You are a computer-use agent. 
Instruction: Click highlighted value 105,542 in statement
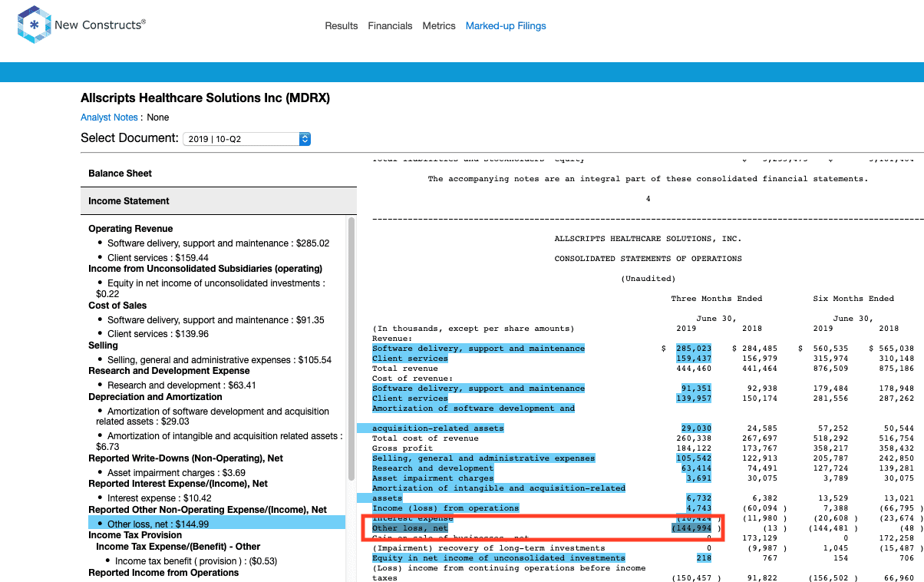[x=694, y=458]
